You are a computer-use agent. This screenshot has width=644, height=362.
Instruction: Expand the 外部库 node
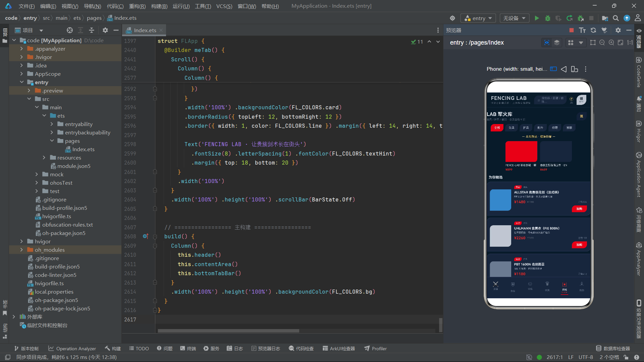(x=14, y=317)
